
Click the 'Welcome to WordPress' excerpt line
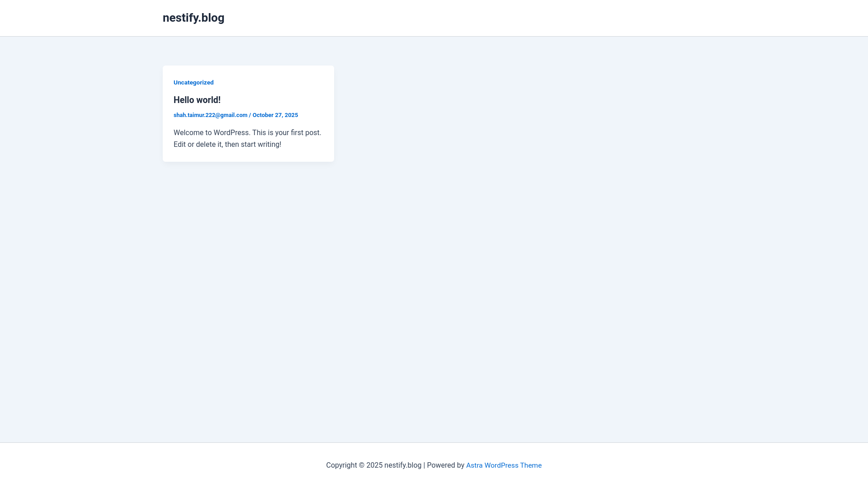[x=247, y=133]
